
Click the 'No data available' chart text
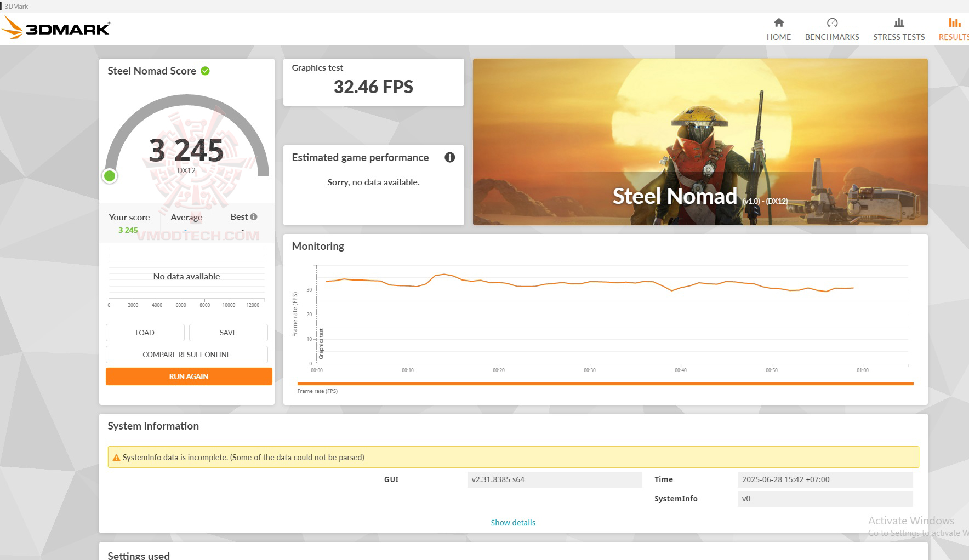[186, 277]
